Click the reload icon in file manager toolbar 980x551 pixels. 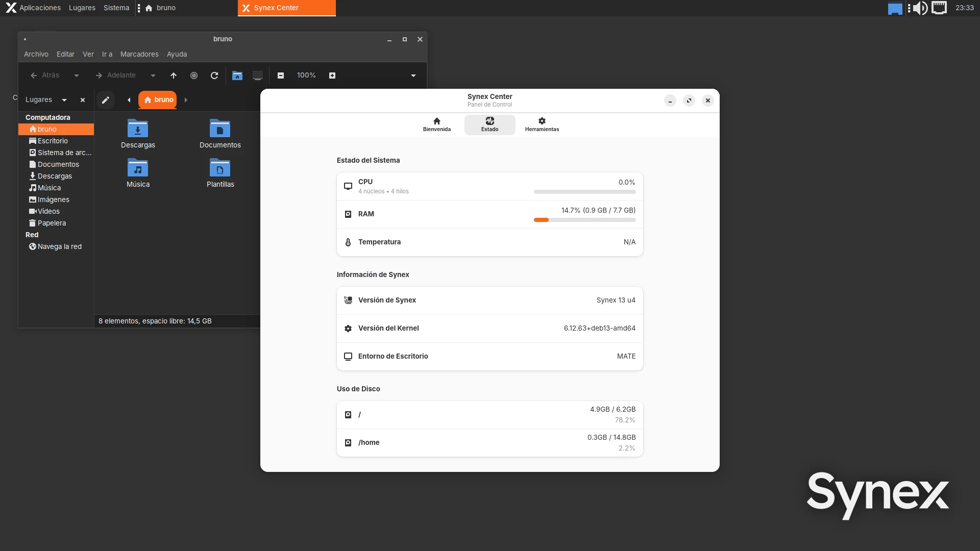[214, 76]
